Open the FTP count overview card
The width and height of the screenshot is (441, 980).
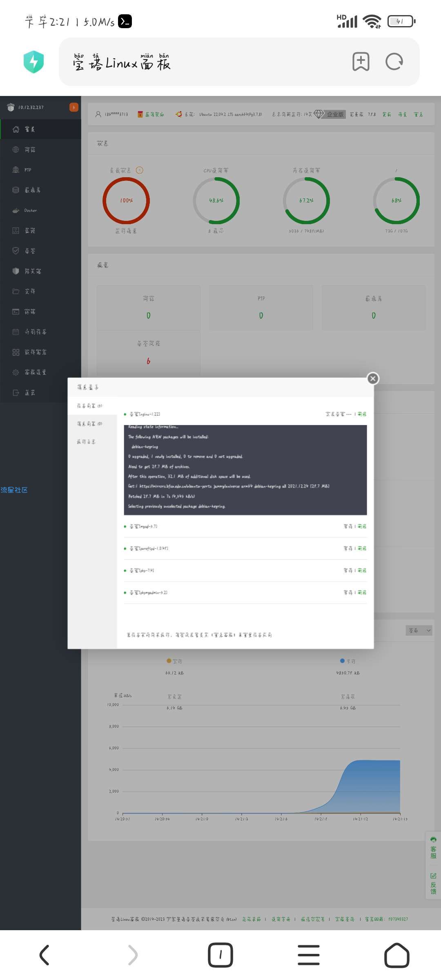(261, 308)
